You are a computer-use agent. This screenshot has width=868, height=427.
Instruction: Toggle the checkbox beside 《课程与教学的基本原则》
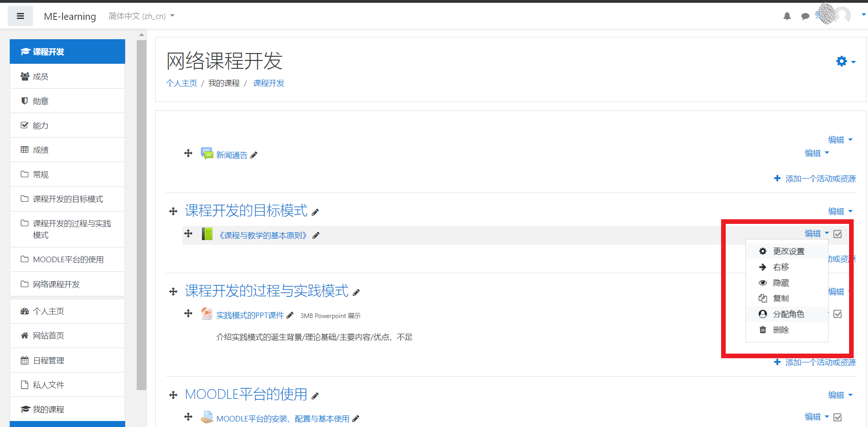838,234
